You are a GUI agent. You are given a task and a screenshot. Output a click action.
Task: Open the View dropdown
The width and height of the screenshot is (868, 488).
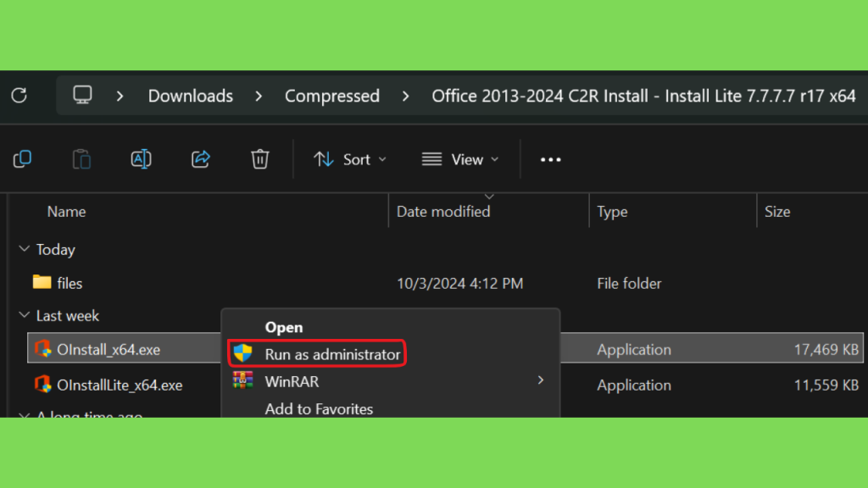click(x=460, y=159)
